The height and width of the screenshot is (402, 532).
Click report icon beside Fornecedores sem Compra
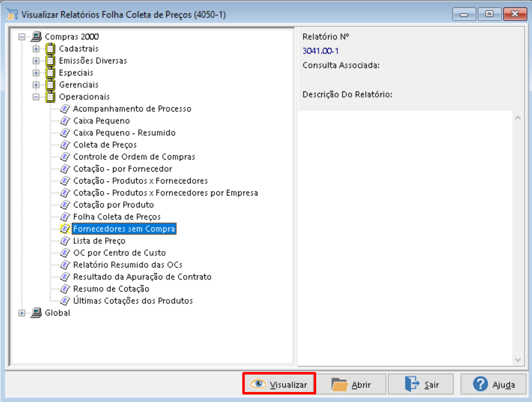(x=65, y=229)
